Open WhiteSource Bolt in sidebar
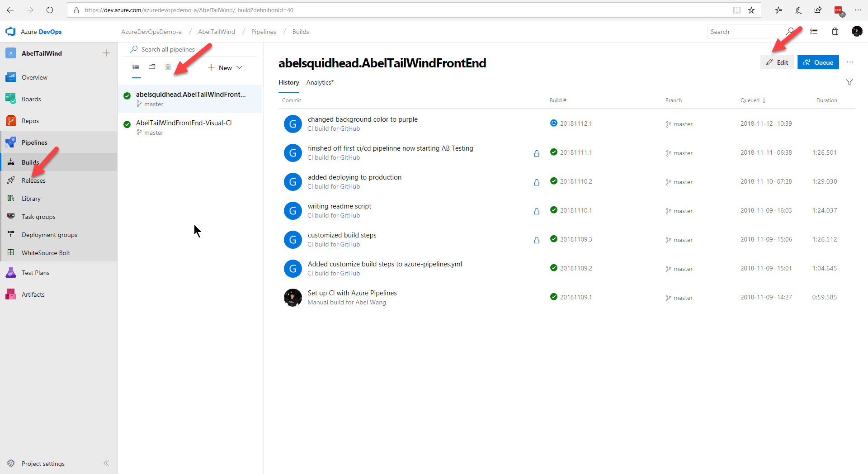This screenshot has width=868, height=474. (46, 253)
